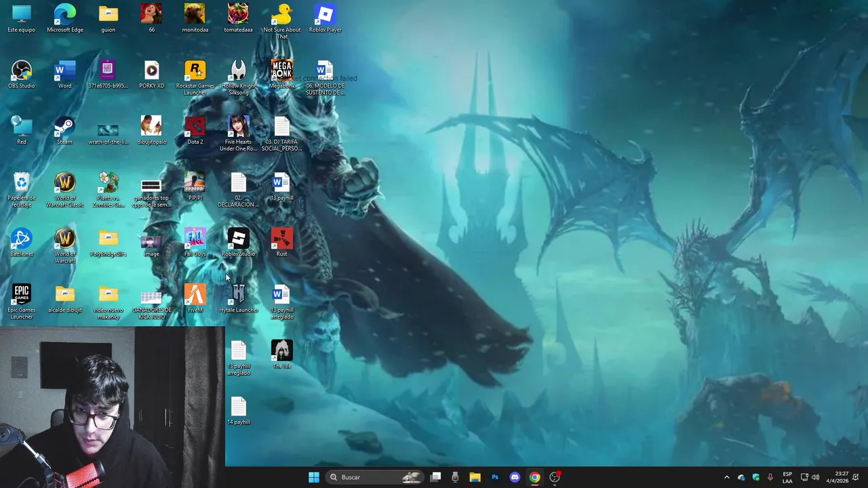Open Task View on the taskbar

click(436, 477)
